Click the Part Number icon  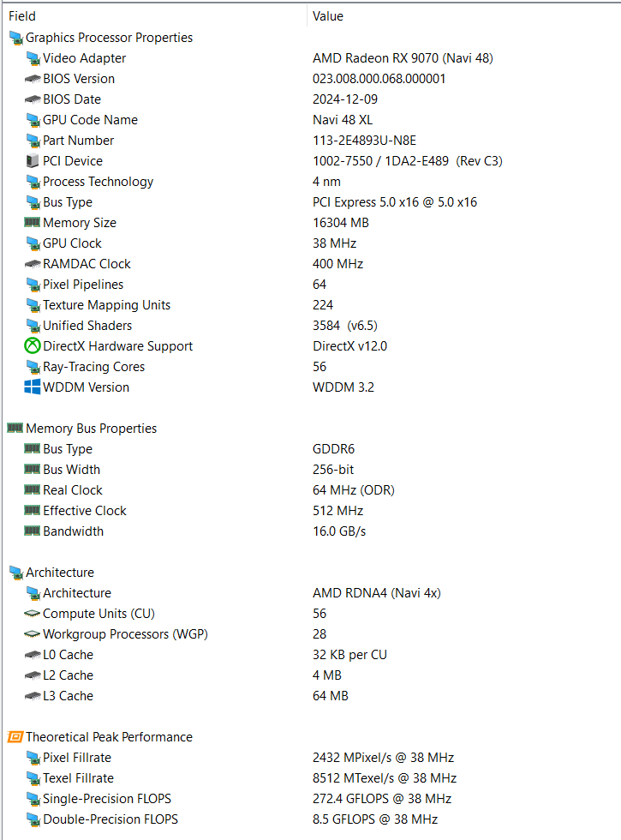[33, 141]
